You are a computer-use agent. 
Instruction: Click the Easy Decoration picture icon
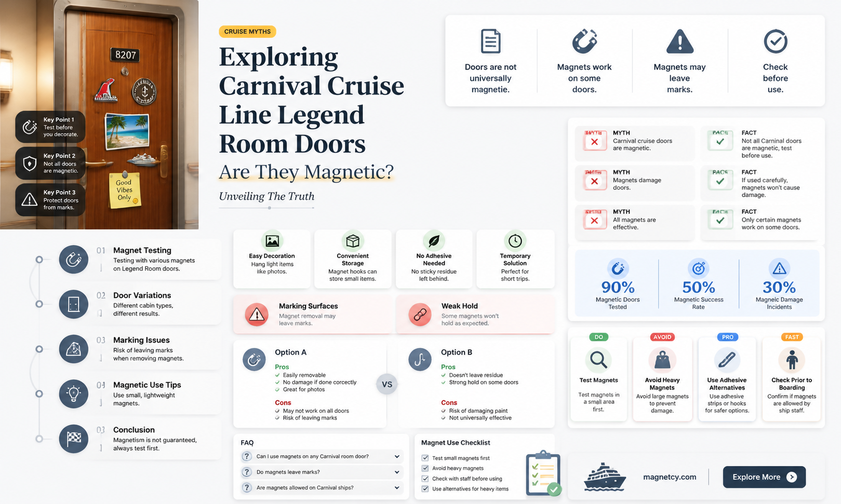click(x=272, y=241)
